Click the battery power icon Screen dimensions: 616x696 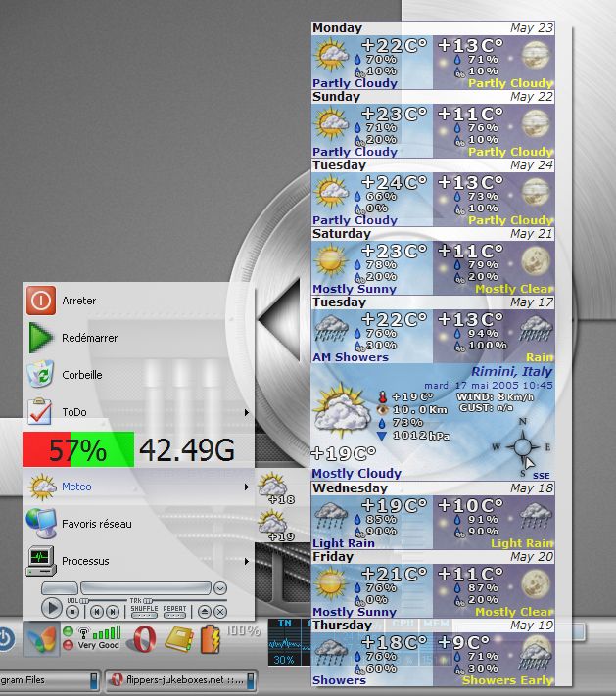point(211,640)
